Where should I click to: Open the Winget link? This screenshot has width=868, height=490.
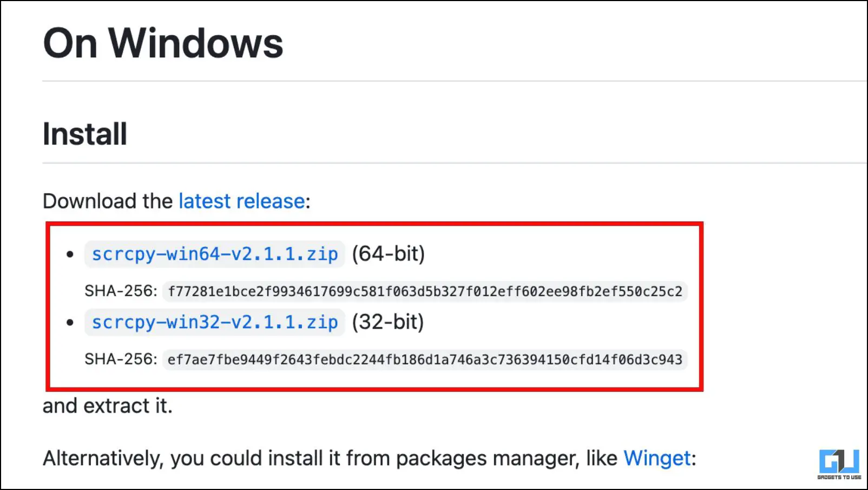(657, 459)
